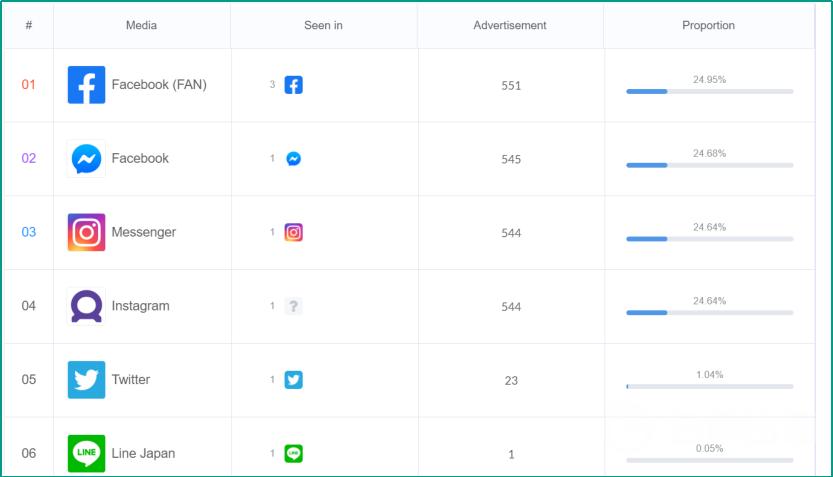The image size is (833, 477).
Task: Sort by the Proportion column header
Action: click(x=708, y=25)
